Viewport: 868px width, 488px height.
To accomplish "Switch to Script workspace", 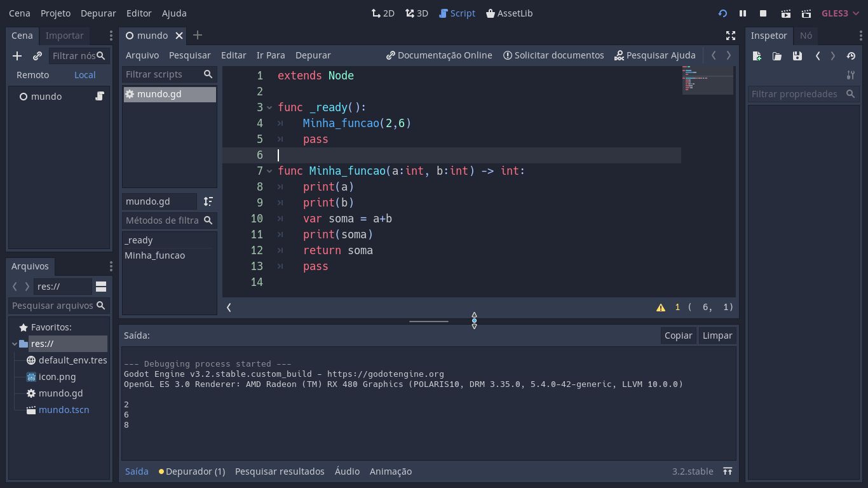I will pyautogui.click(x=457, y=13).
